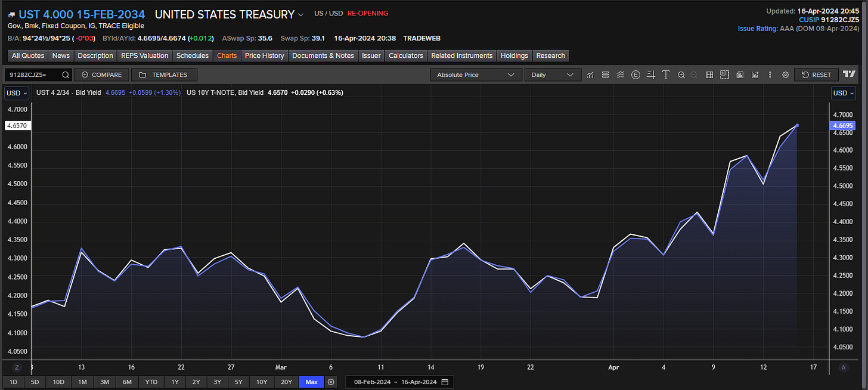Image resolution: width=868 pixels, height=390 pixels.
Task: Select the 1Y period
Action: pos(175,382)
